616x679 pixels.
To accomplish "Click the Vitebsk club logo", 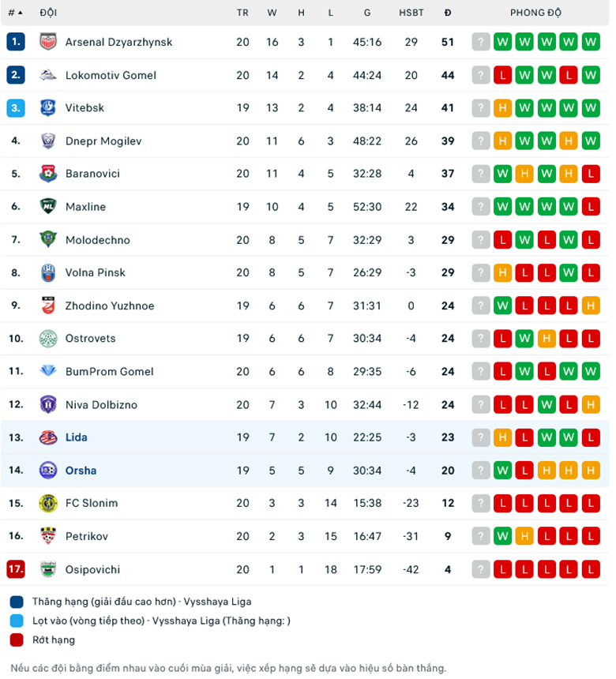I will tap(48, 108).
